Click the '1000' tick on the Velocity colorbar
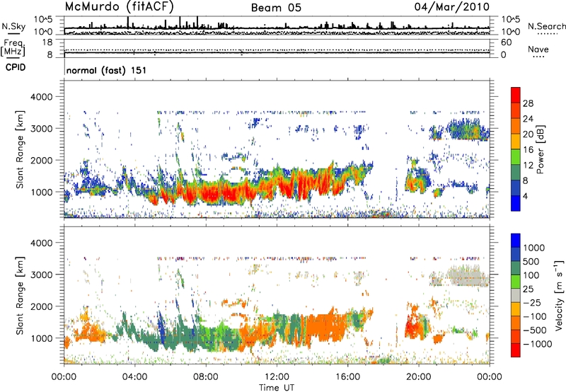566x392 pixels. (534, 248)
